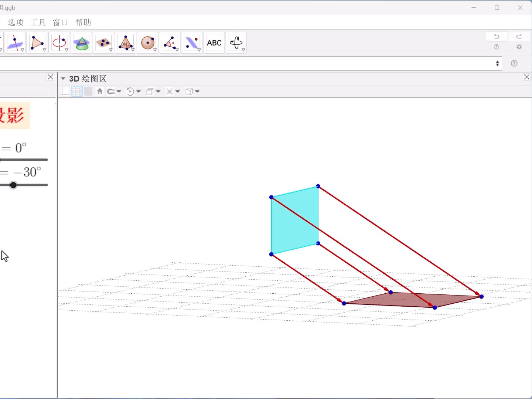The height and width of the screenshot is (399, 532).
Task: Toggle the clipping box icon
Action: (169, 91)
